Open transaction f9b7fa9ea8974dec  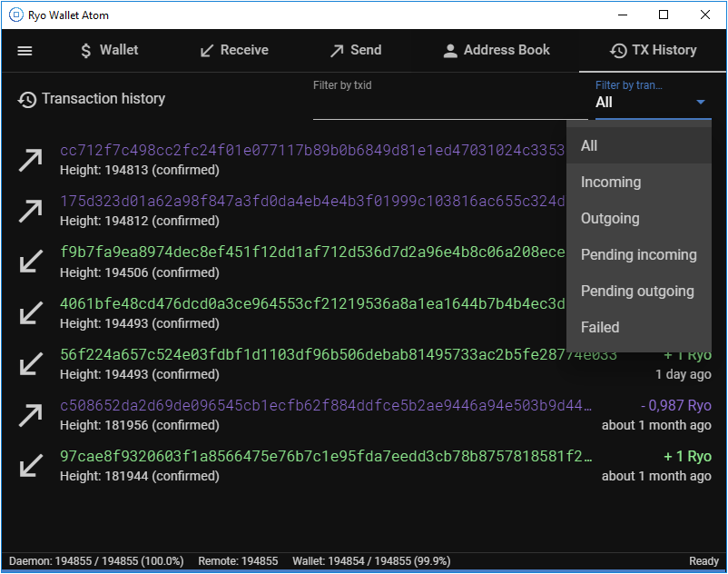point(312,252)
